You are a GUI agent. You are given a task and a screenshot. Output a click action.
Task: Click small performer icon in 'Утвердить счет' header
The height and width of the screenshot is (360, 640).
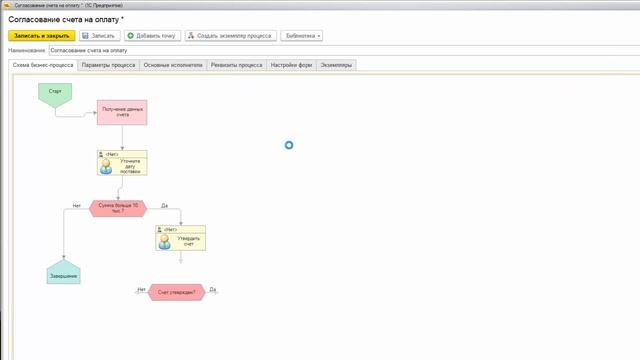pos(160,230)
